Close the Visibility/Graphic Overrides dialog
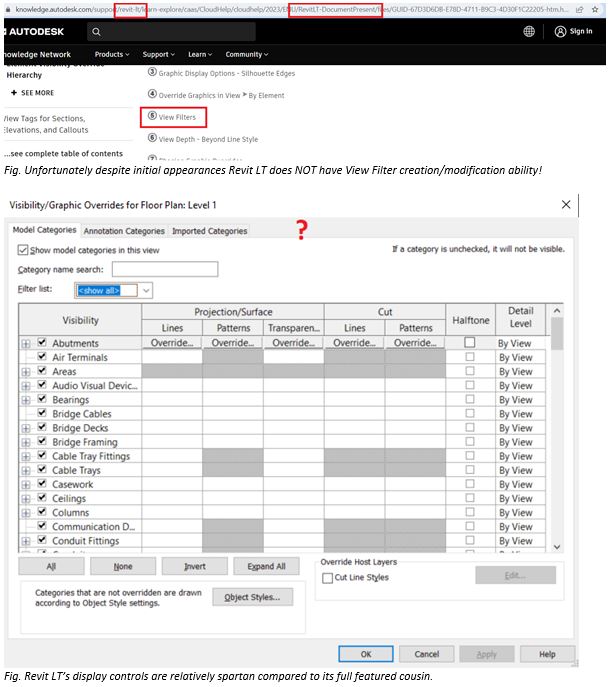The height and width of the screenshot is (687, 609). point(566,204)
